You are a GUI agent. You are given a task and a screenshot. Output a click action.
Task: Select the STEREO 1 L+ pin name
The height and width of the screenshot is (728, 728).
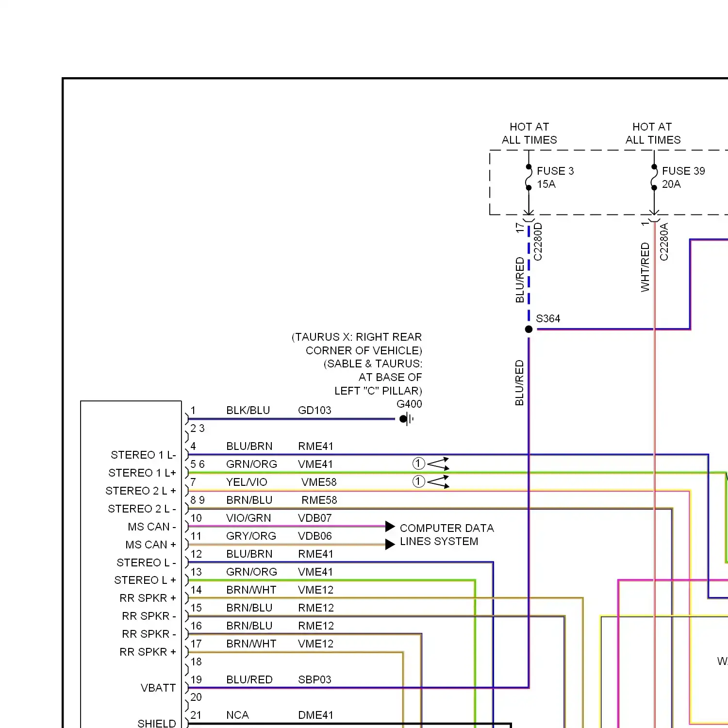click(x=142, y=473)
